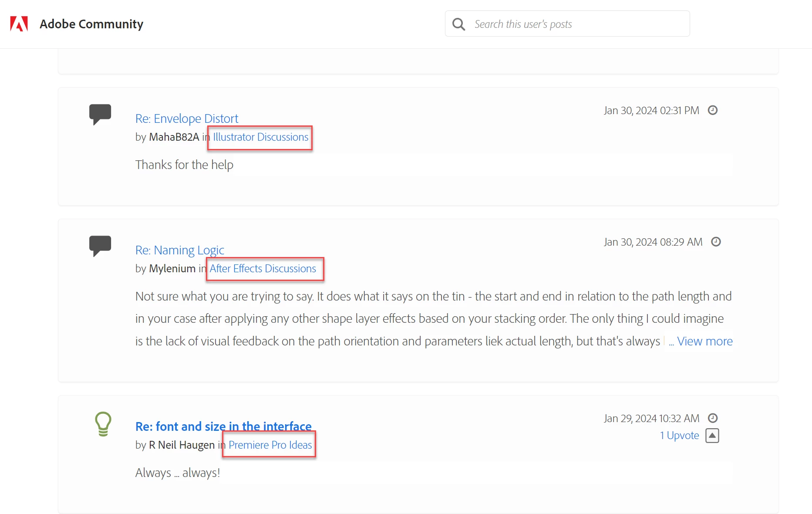Click the 'Always ... always!' text

pyautogui.click(x=178, y=473)
